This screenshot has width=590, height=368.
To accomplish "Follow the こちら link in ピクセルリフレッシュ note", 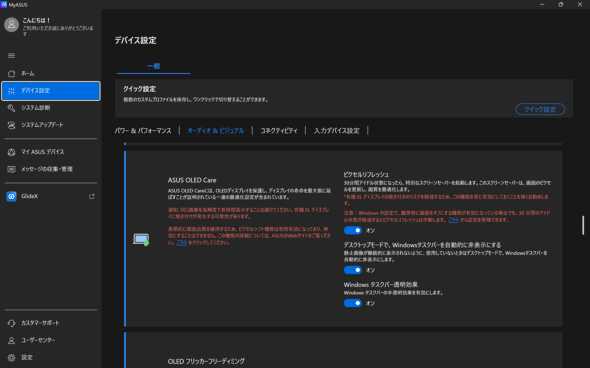I will tap(453, 220).
